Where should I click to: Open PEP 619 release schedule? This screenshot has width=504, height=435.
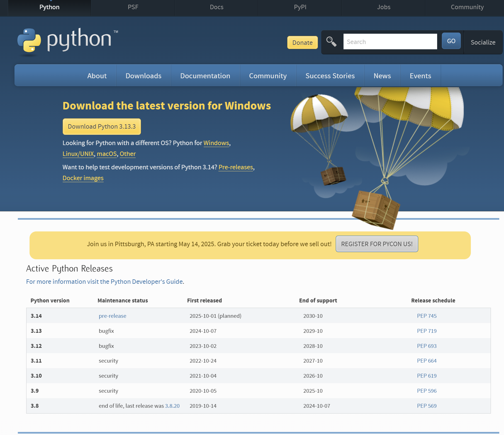[427, 376]
